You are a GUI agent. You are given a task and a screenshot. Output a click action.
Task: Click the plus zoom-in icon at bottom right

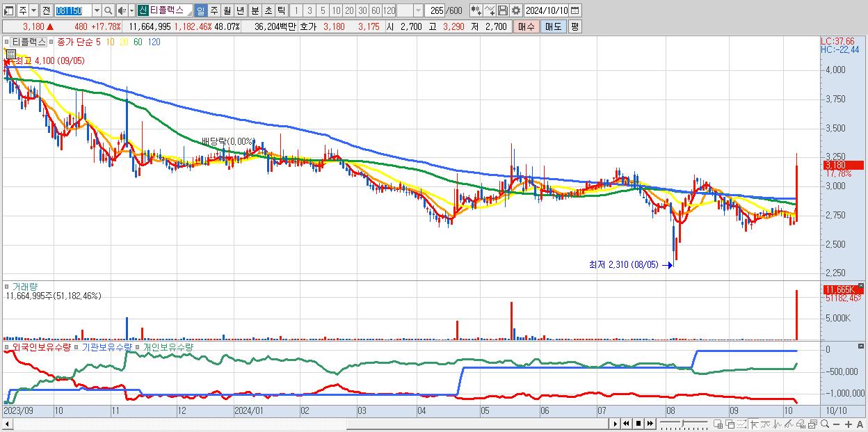tap(849, 424)
